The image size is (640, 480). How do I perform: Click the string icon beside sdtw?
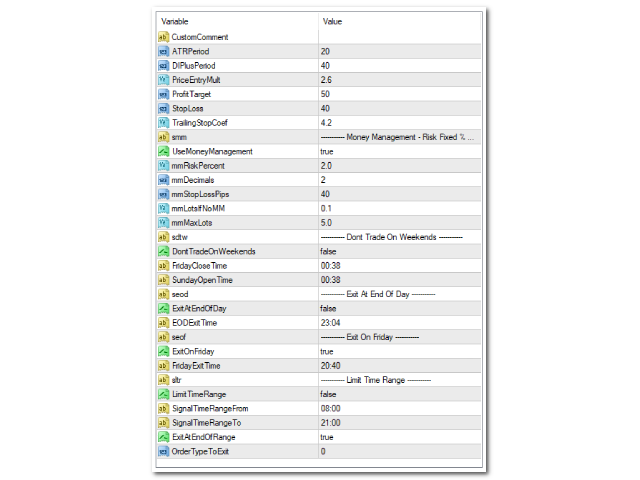tap(163, 237)
